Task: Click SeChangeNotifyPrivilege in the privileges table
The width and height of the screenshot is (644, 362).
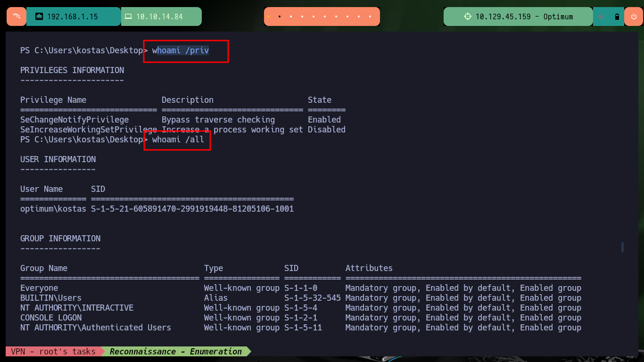Action: click(74, 120)
